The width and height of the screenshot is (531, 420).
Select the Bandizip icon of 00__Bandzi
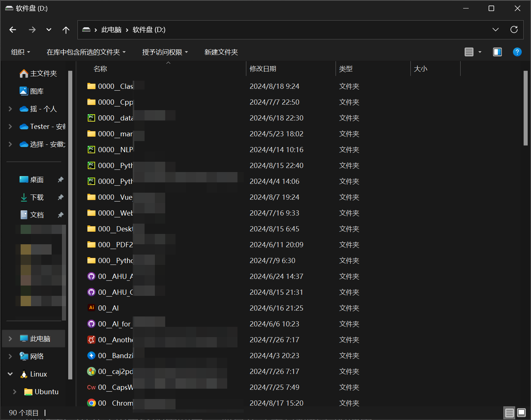click(91, 356)
